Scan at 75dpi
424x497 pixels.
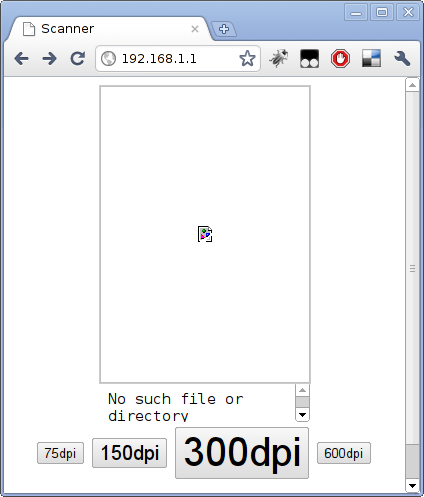60,453
